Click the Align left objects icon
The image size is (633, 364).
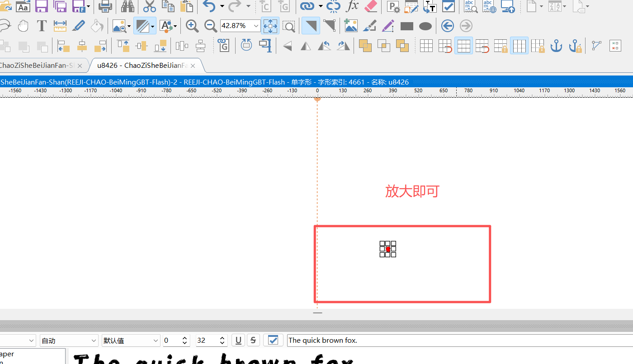pyautogui.click(x=64, y=46)
